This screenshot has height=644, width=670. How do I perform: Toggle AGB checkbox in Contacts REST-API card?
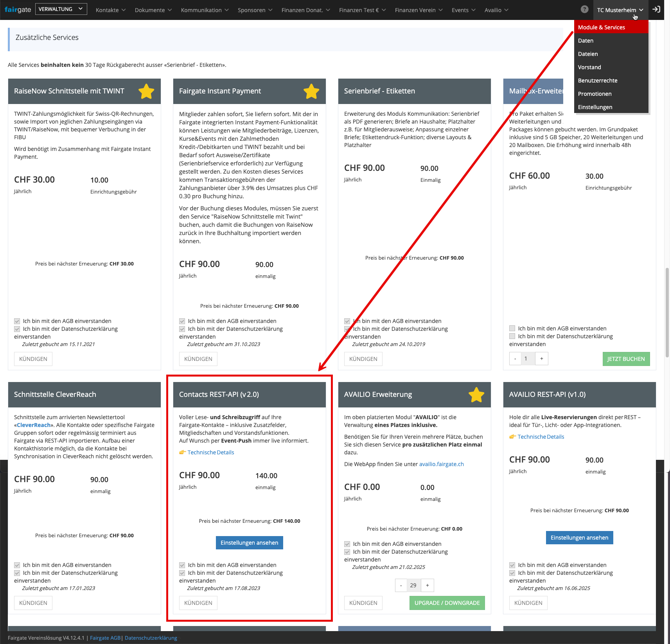182,565
